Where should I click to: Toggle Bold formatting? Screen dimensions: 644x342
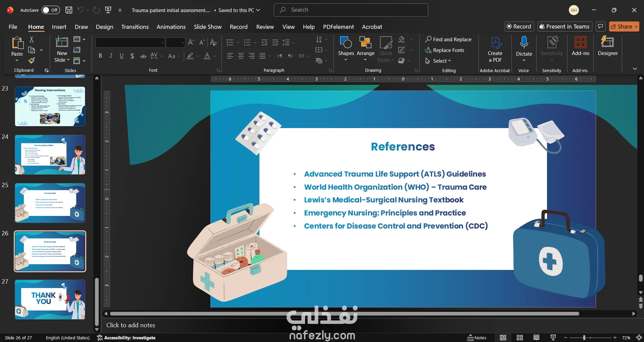[x=100, y=56]
